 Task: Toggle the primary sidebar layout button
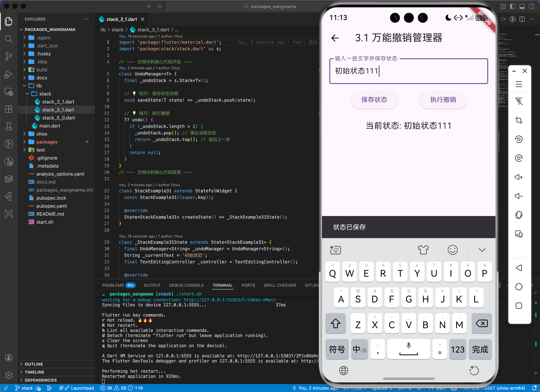coord(512,6)
